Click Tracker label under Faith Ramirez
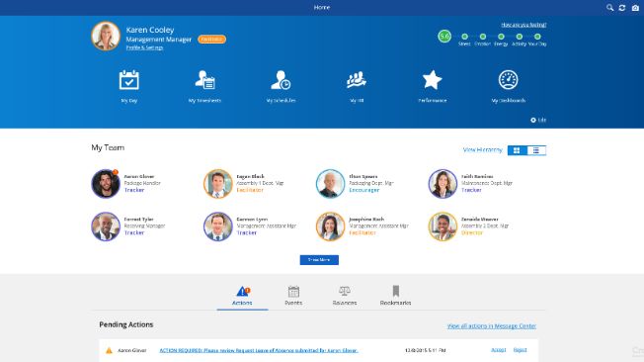Image resolution: width=644 pixels, height=362 pixels. click(471, 190)
